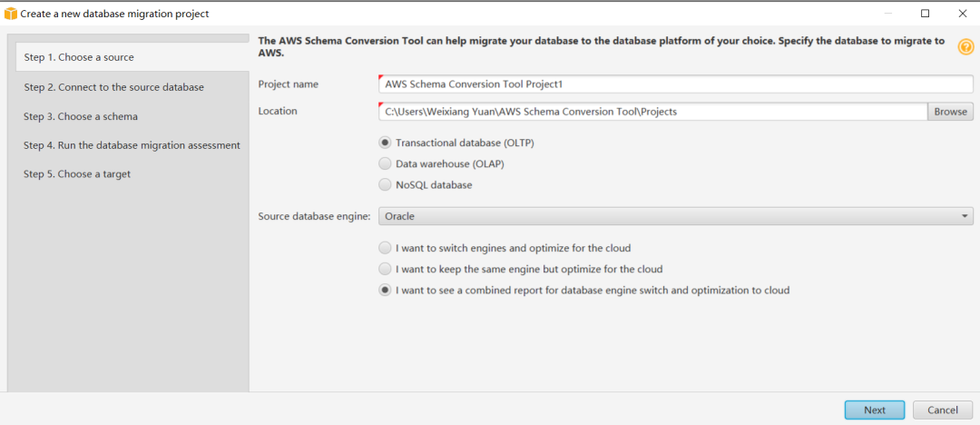Select Transactional database (OLTP) radio button
The image size is (980, 425).
[386, 143]
